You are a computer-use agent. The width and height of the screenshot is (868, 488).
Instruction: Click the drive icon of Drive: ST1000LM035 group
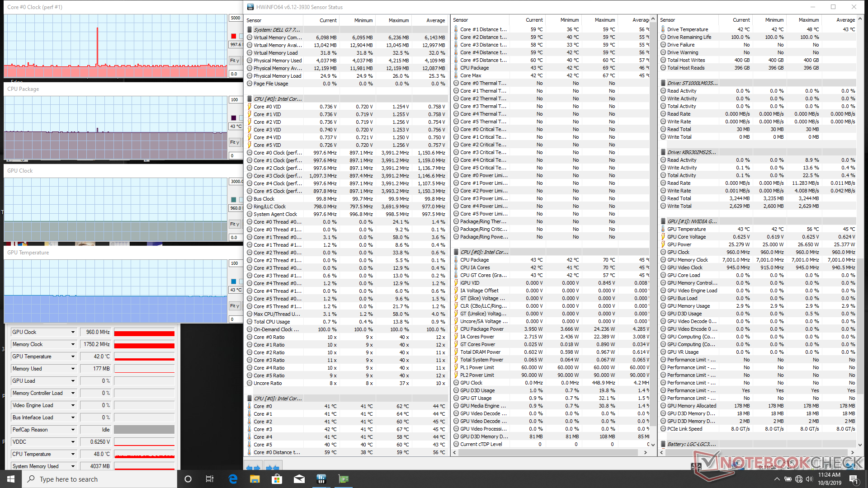coord(663,83)
